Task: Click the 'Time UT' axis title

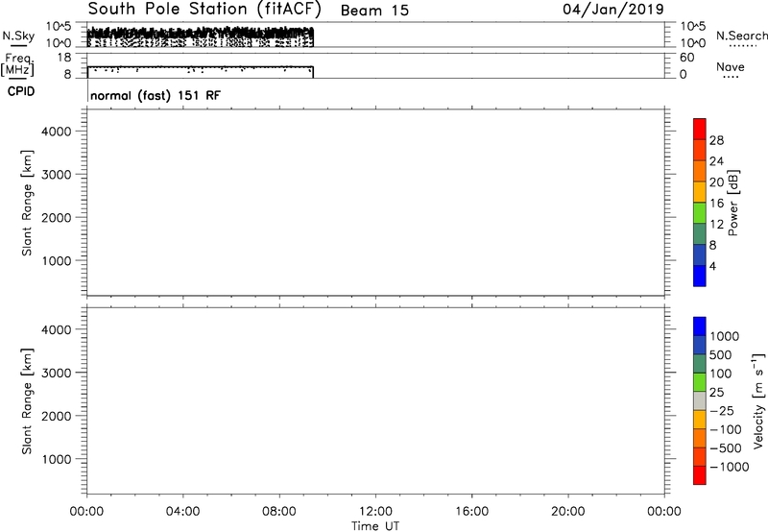Action: coord(375,526)
